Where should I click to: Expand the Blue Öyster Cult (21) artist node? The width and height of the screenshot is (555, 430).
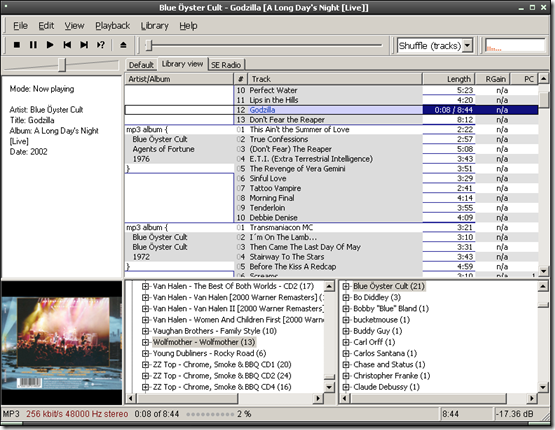(346, 286)
